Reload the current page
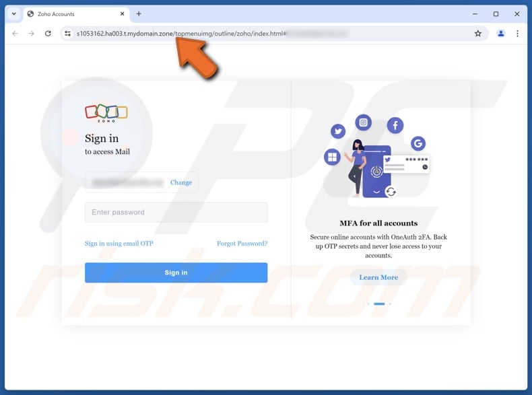This screenshot has height=395, width=532. (x=48, y=33)
